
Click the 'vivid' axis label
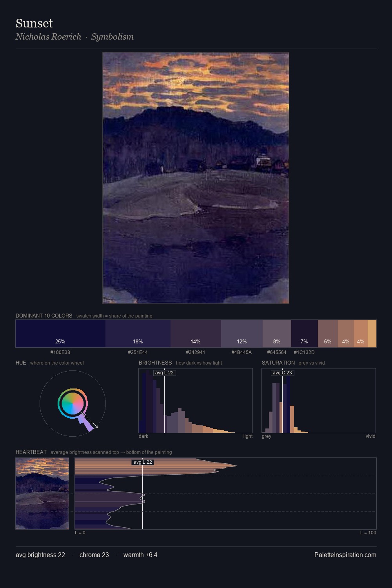click(x=370, y=436)
